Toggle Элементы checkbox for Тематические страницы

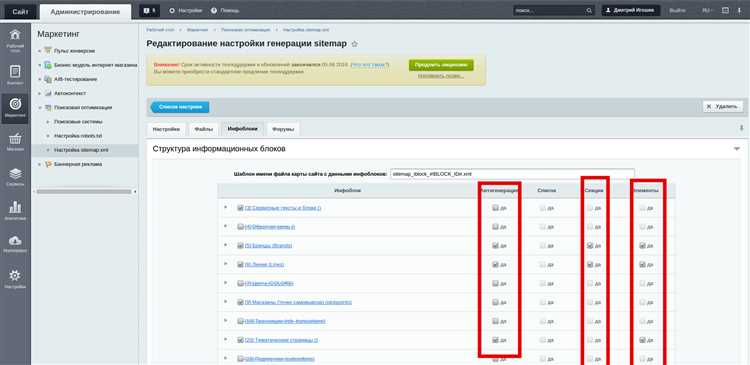point(642,340)
